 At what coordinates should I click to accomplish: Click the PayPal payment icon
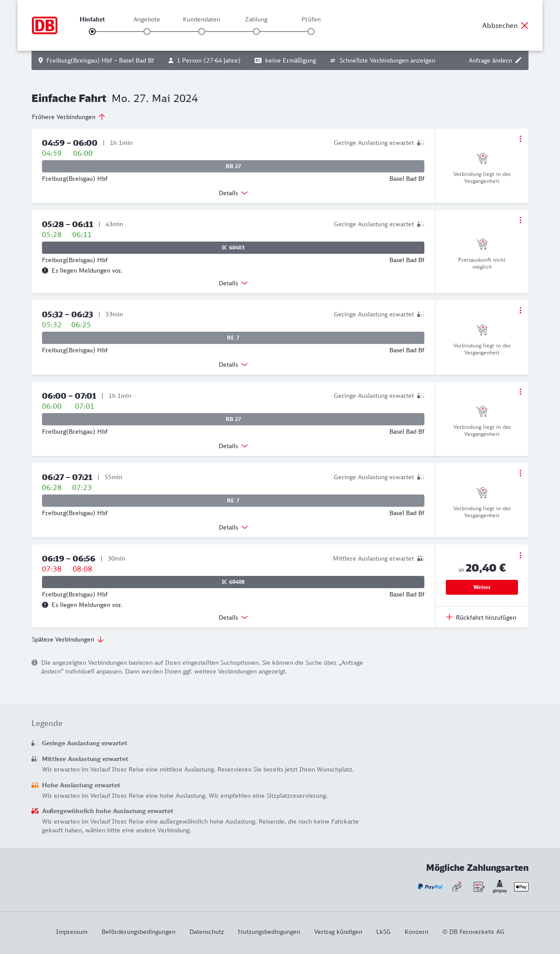(x=430, y=887)
